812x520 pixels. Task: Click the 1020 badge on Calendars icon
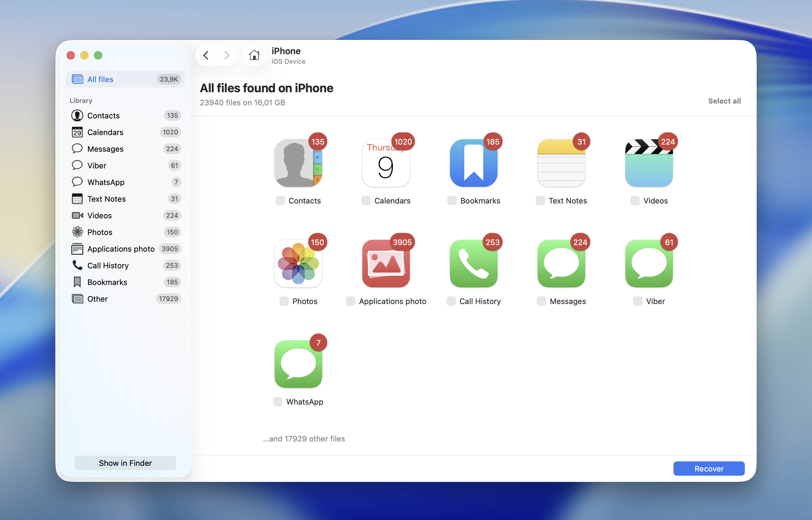pos(403,142)
